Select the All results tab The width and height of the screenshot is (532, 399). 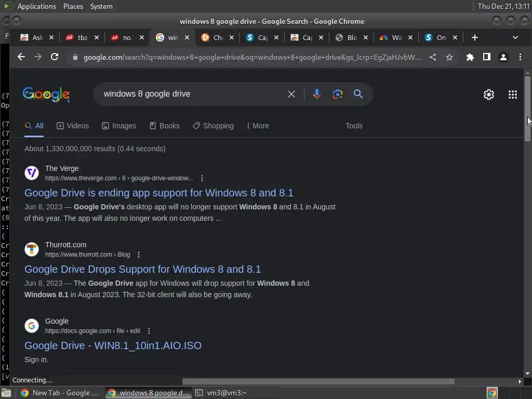34,126
